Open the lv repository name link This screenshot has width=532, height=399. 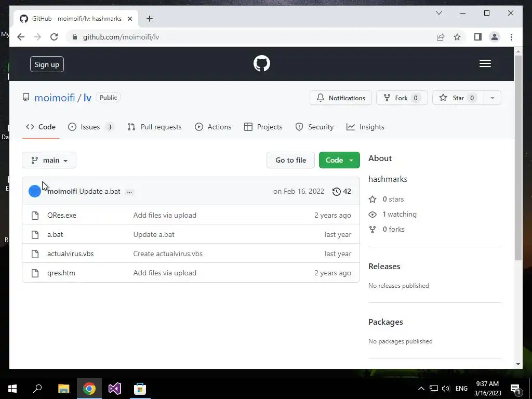click(x=87, y=98)
